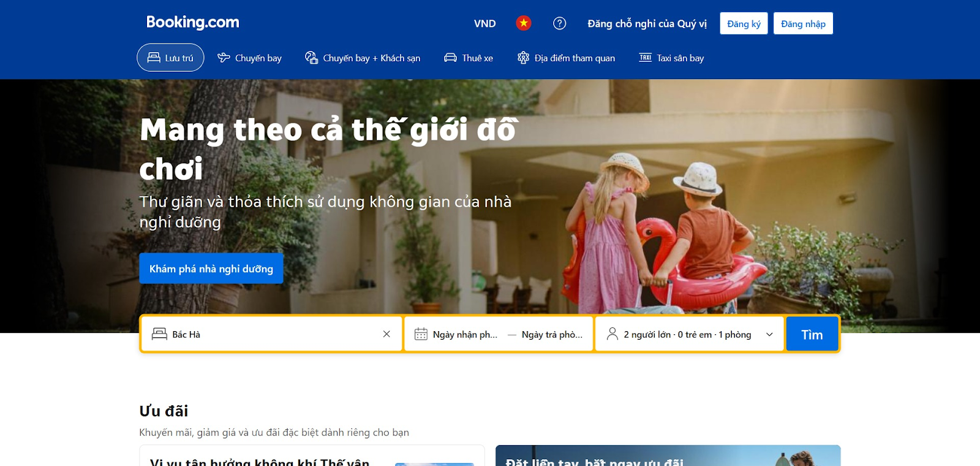Click the bed icon in destination field

pyautogui.click(x=159, y=334)
